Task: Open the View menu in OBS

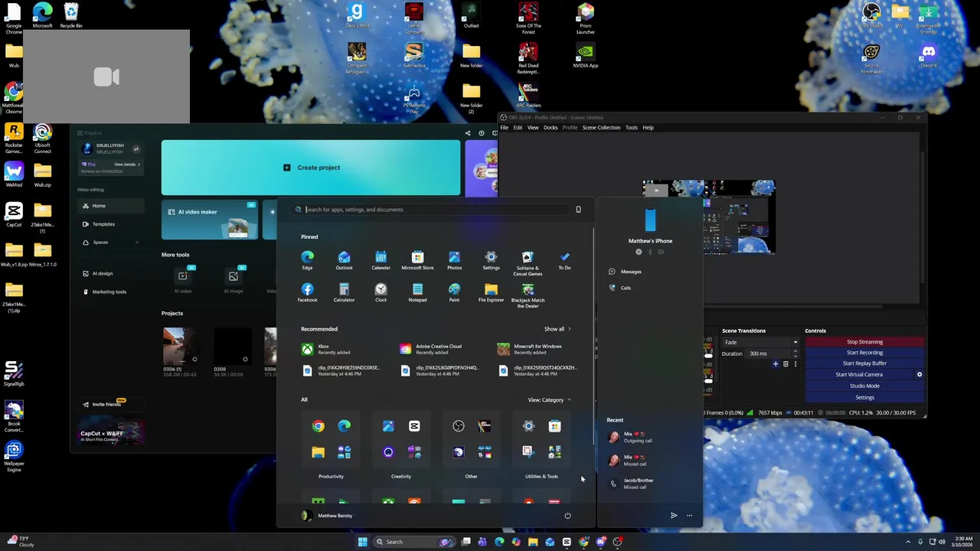Action: click(x=533, y=128)
